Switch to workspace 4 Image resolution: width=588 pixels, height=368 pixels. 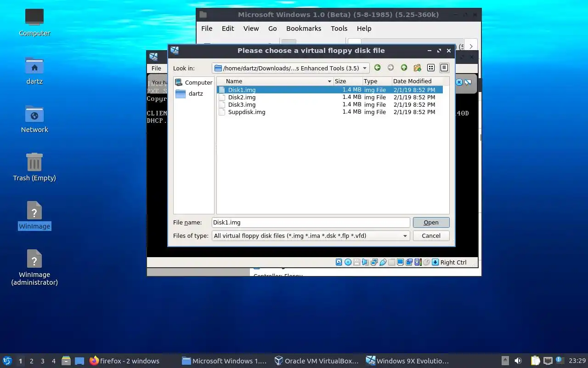pos(53,361)
